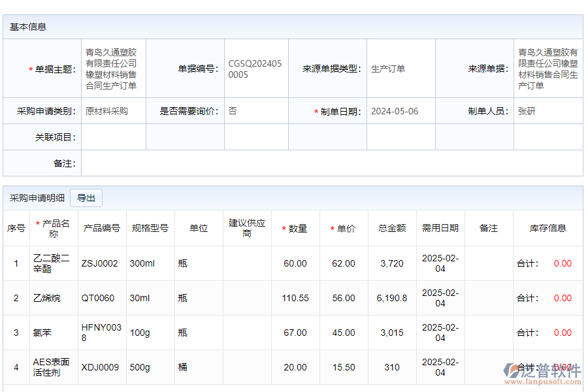Open the 是否需要询价 field showing 否
The image size is (588, 392).
pos(255,111)
